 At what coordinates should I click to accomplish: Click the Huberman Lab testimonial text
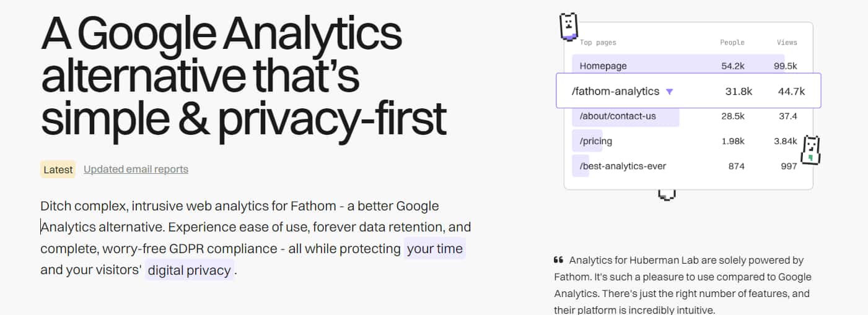coord(683,285)
